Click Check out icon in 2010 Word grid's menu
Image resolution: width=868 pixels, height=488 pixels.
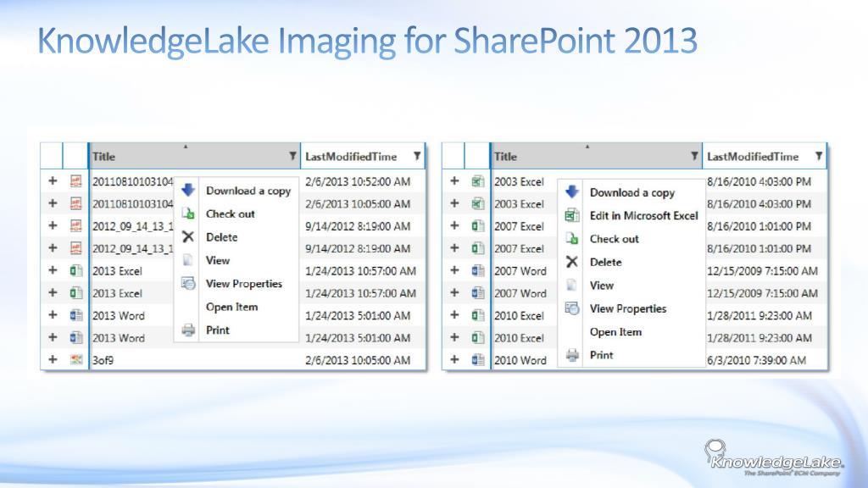[x=572, y=238]
